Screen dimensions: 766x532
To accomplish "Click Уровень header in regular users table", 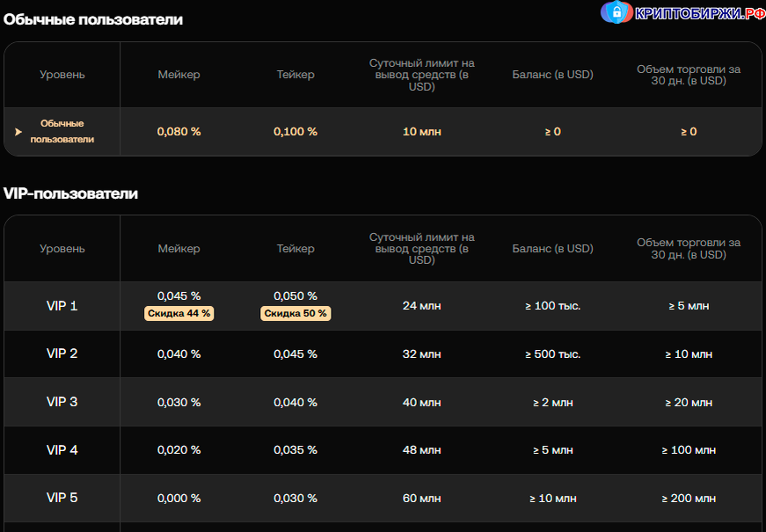I will pyautogui.click(x=62, y=75).
